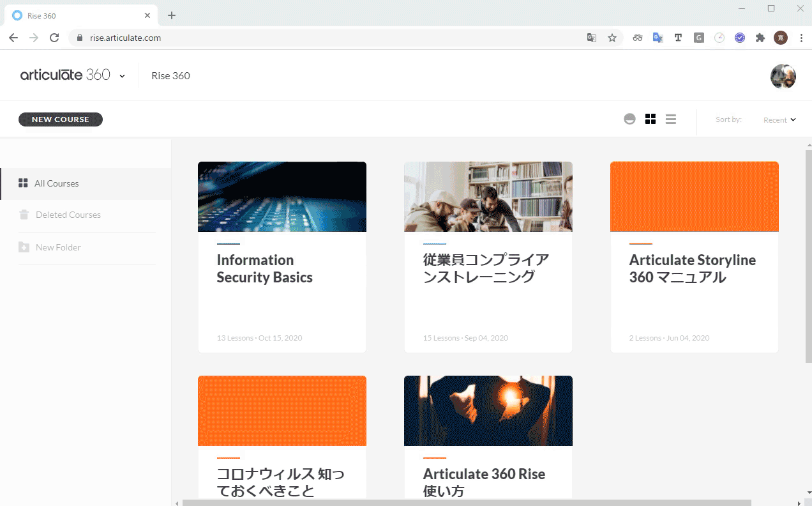Click the Articulate 360 logo
Viewport: 812px width, 506px height.
(65, 75)
